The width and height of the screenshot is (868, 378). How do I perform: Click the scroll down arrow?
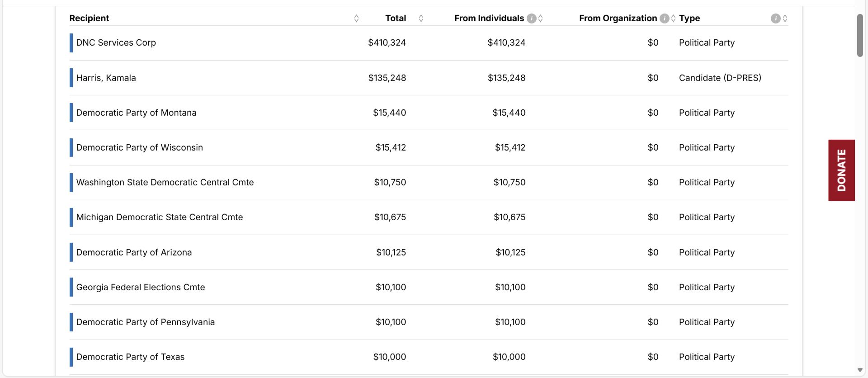(x=860, y=370)
